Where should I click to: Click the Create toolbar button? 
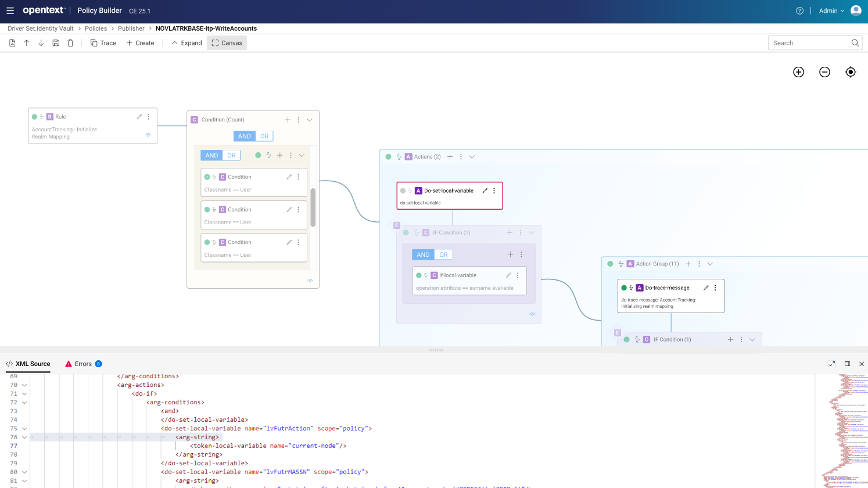tap(140, 43)
